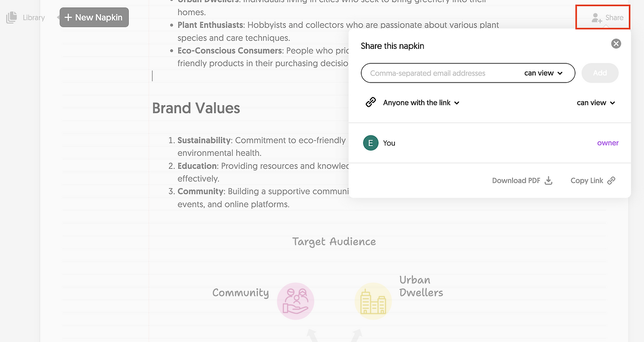Open link permission can view dropdown
644x342 pixels.
click(596, 103)
